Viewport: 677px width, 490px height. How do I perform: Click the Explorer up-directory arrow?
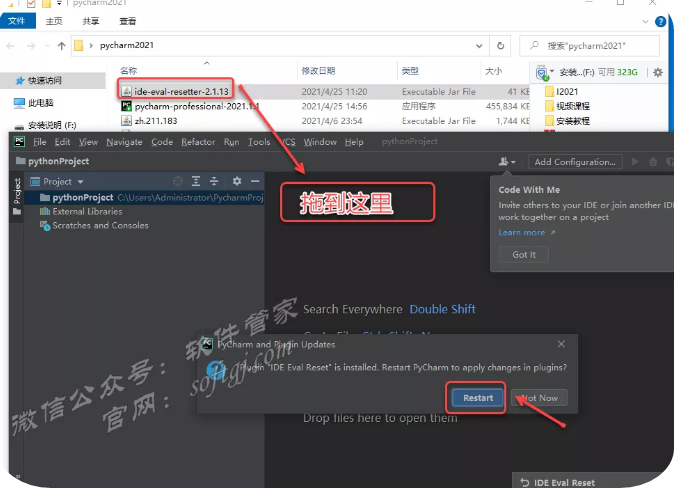click(x=61, y=45)
